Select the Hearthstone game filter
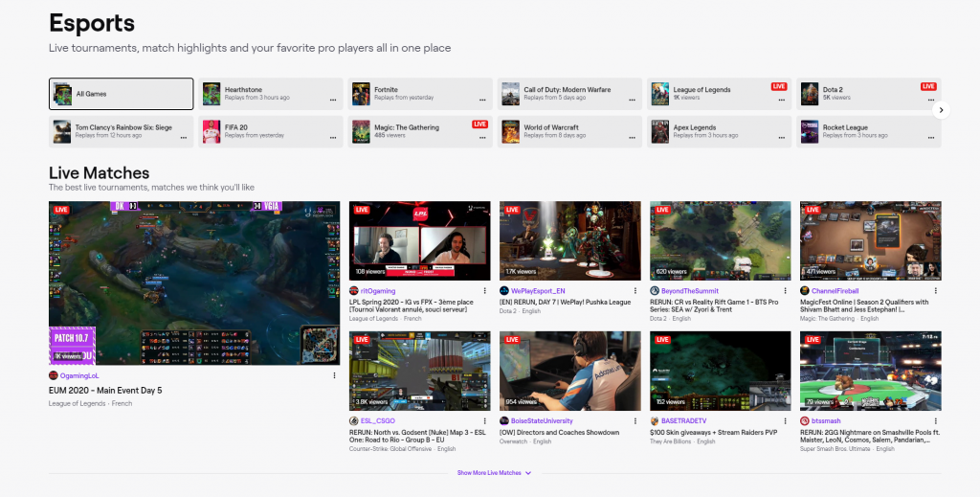The width and height of the screenshot is (980, 497). pos(271,94)
